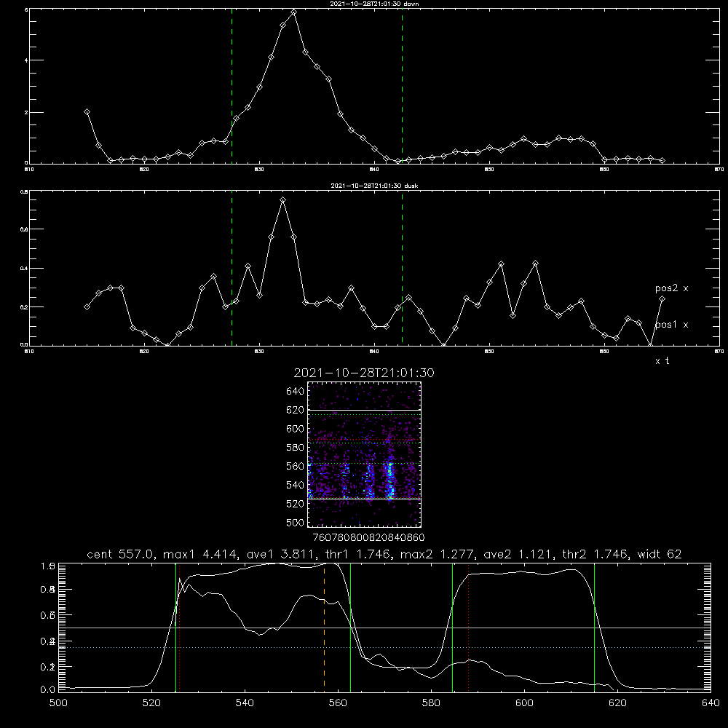Click the '0.4' y-axis label of dusk plot

[x=24, y=269]
